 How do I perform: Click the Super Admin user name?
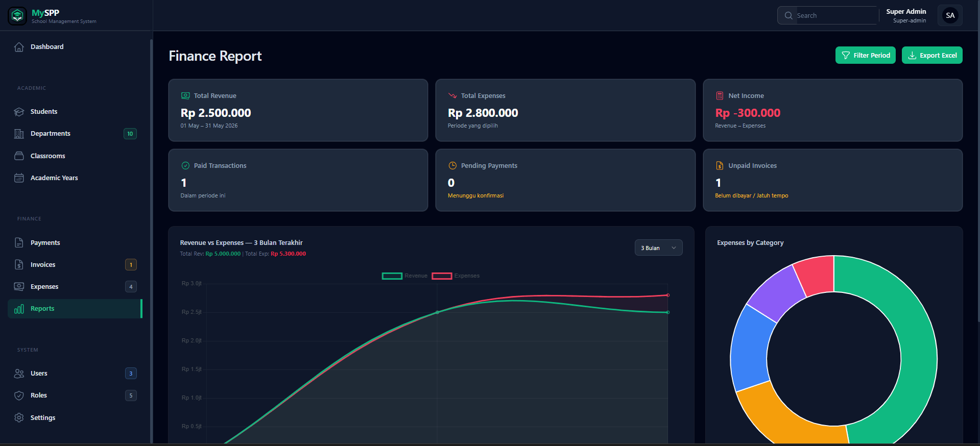[x=906, y=11]
